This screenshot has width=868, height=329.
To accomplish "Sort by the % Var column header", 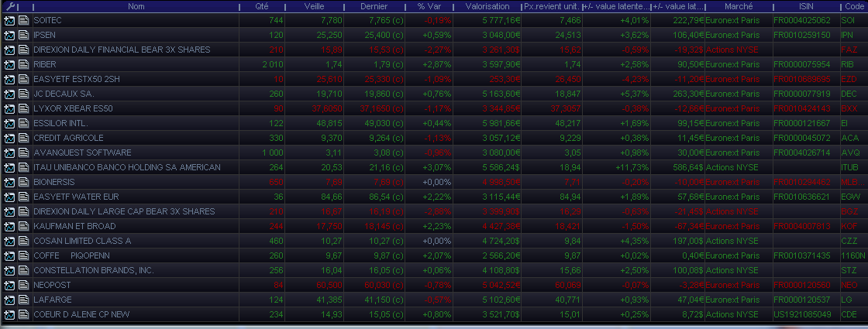I will [x=429, y=7].
